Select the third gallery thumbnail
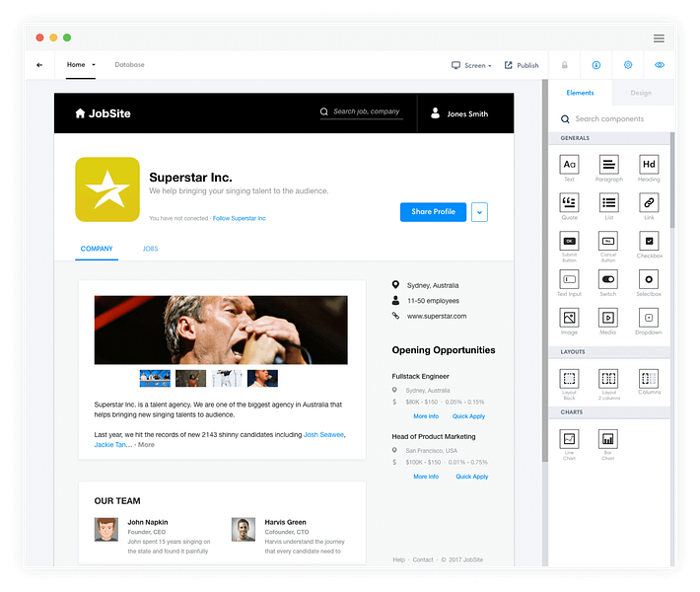 227,379
